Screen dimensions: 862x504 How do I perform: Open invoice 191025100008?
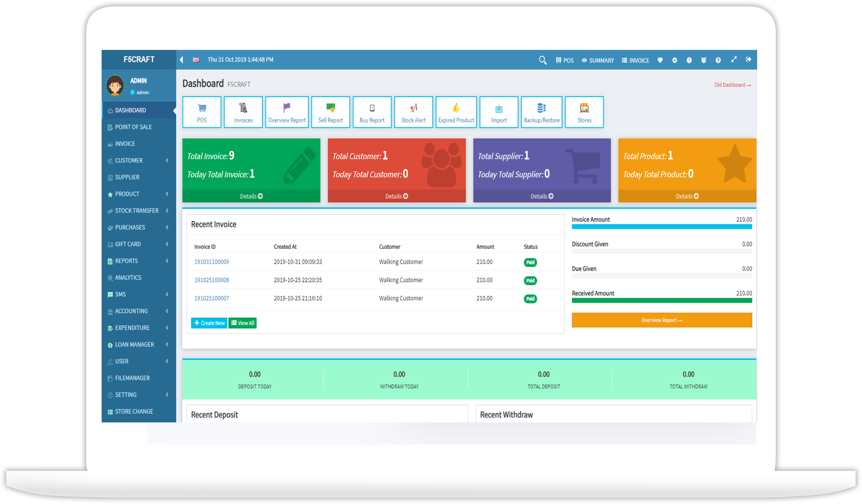[x=212, y=280]
